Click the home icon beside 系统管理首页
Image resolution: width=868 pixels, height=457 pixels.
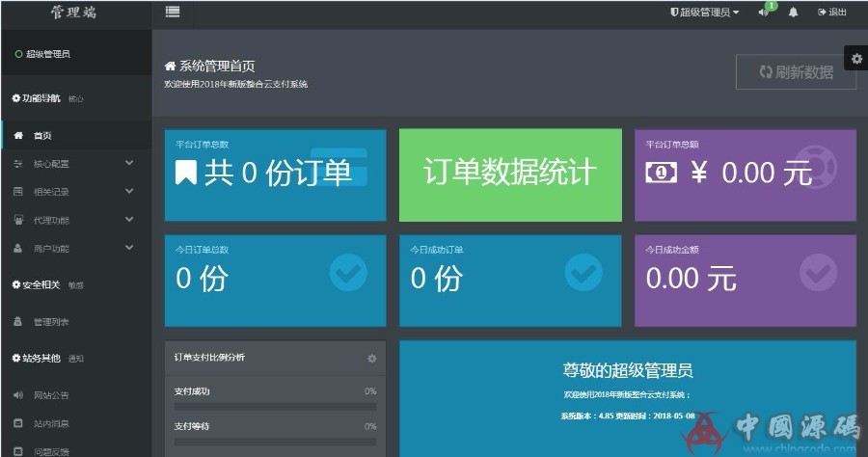(x=170, y=67)
